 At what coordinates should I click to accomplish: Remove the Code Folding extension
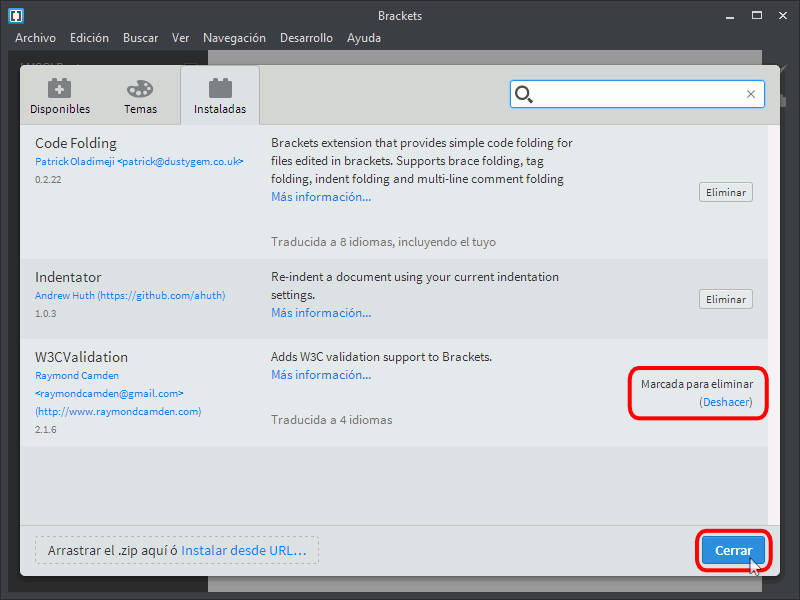pyautogui.click(x=726, y=192)
